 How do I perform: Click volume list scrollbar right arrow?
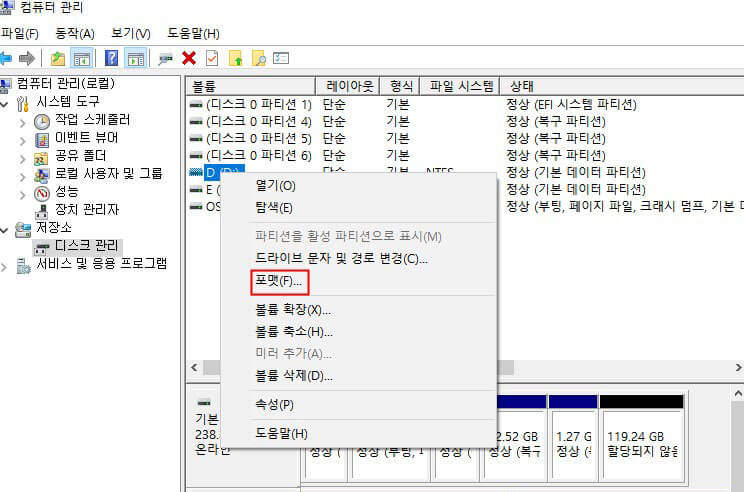[x=738, y=367]
